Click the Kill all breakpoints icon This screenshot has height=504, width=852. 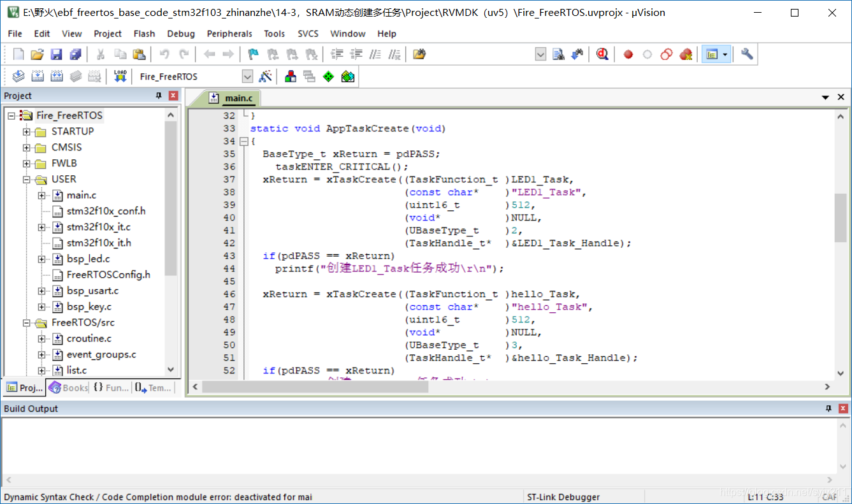(x=686, y=55)
